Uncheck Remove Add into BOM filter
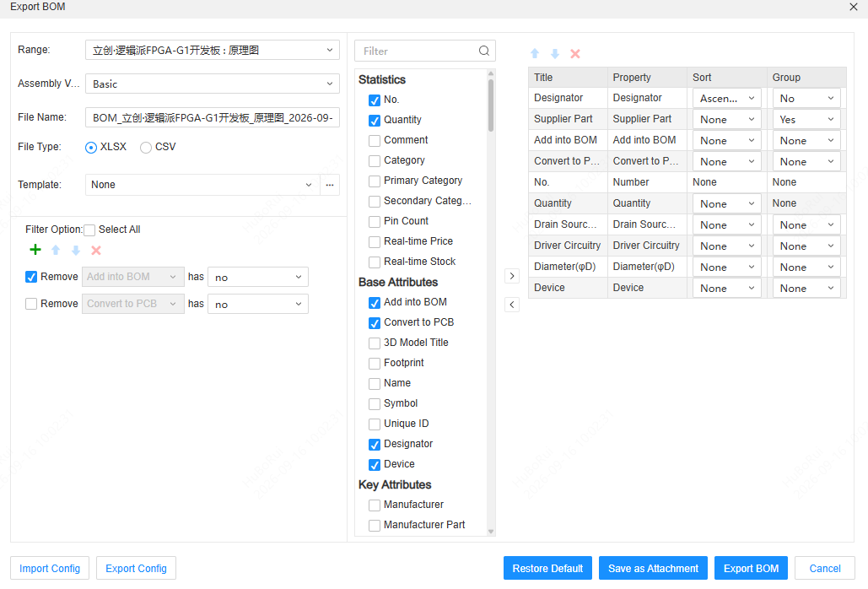This screenshot has width=868, height=589. point(31,277)
